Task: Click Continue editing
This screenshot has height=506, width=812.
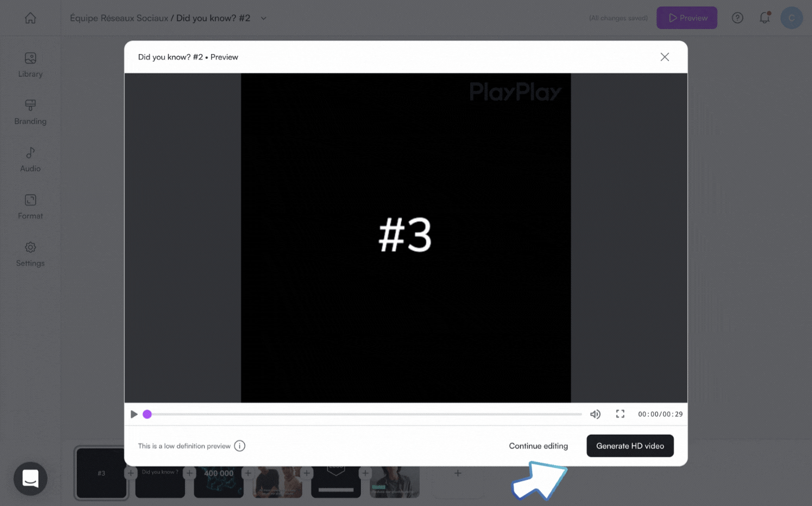Action: (539, 446)
